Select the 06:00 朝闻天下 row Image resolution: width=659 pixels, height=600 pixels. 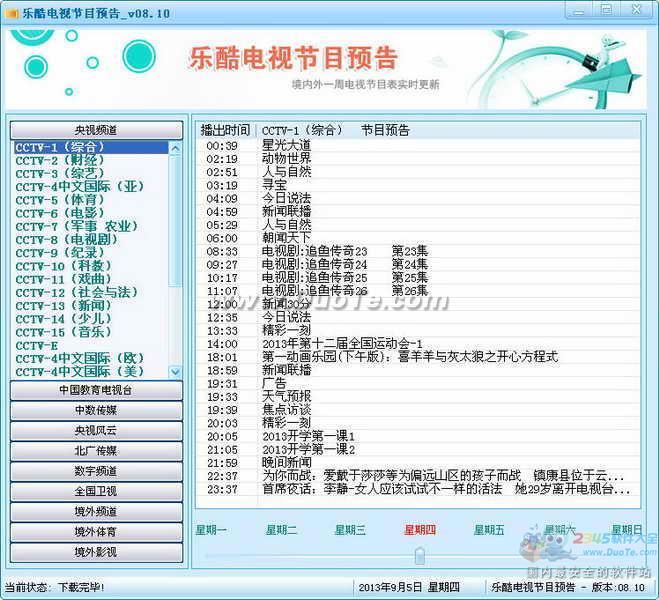418,238
